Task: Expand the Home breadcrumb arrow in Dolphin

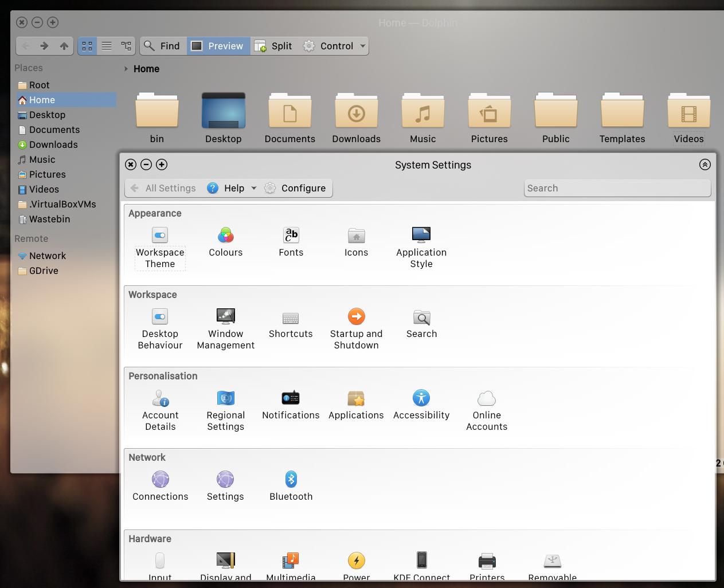Action: pyautogui.click(x=126, y=69)
